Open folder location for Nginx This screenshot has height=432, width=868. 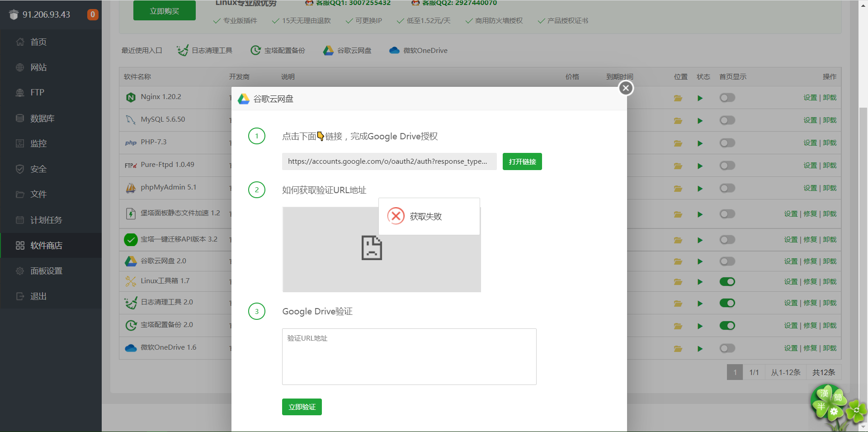click(678, 98)
